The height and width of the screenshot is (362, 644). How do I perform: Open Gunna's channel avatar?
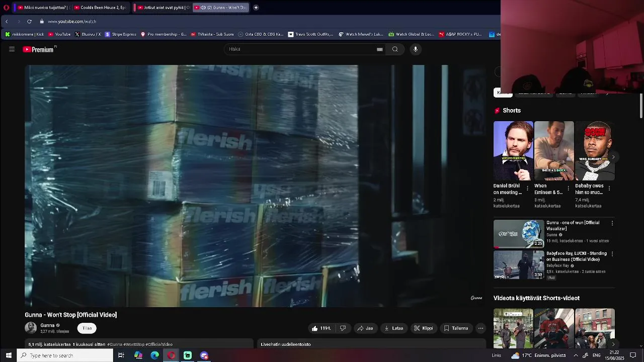[31, 328]
